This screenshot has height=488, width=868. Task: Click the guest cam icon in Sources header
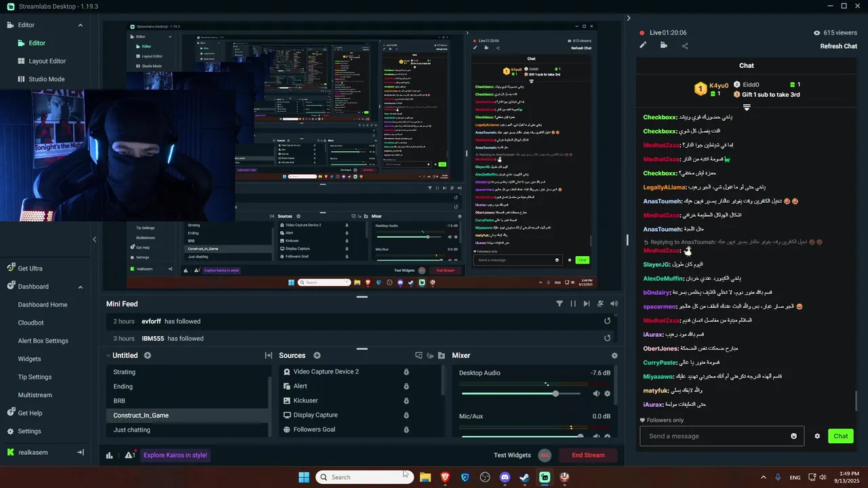[430, 355]
